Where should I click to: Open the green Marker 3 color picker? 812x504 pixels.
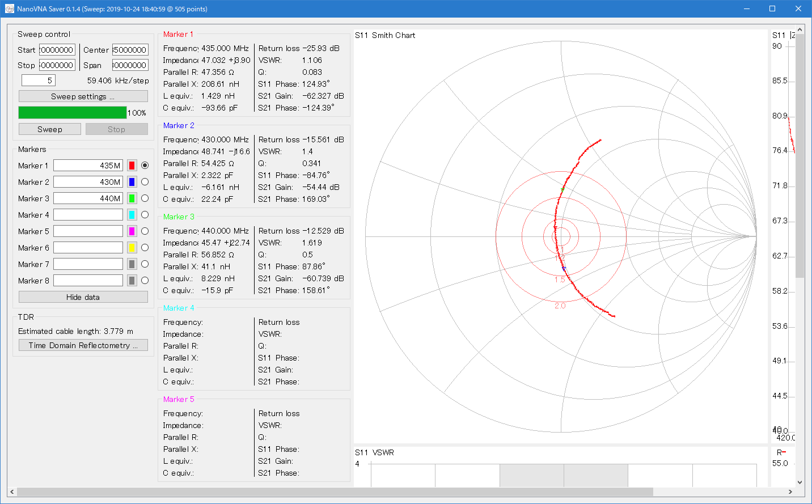coord(132,198)
